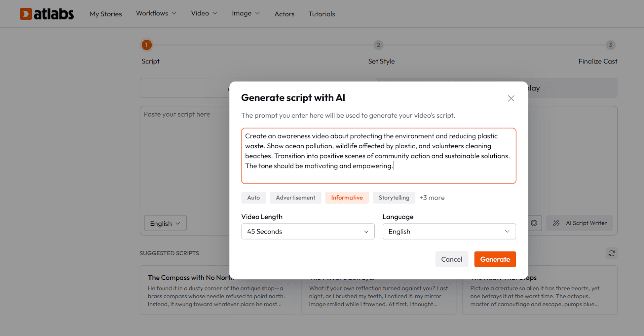
Task: Close the Generate script dialog
Action: [511, 98]
